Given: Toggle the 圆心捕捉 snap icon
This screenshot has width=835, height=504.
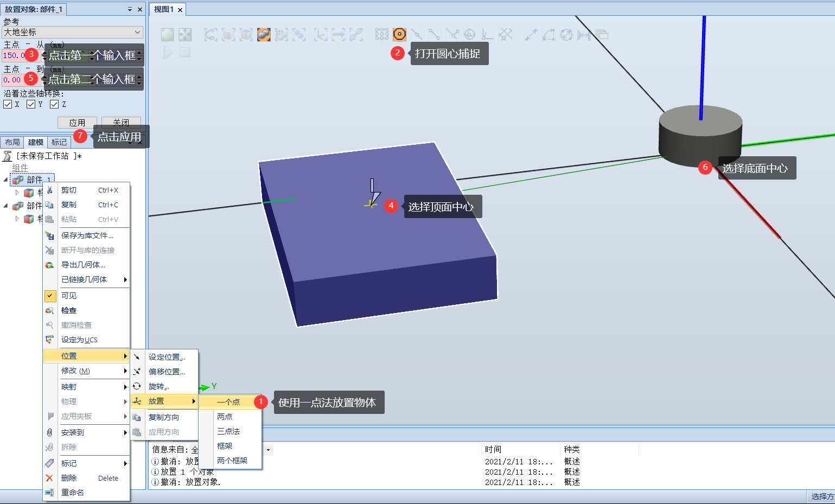Looking at the screenshot, I should coord(400,34).
